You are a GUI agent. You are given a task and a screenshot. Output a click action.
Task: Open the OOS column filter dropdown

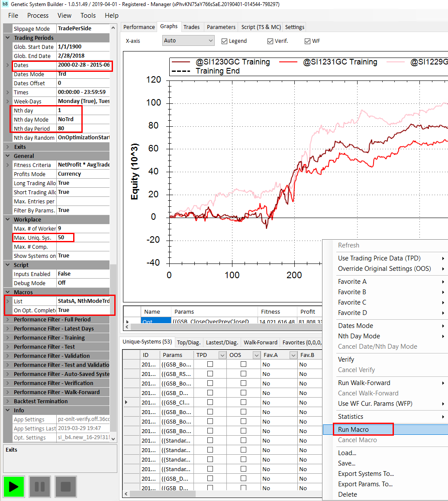click(256, 355)
